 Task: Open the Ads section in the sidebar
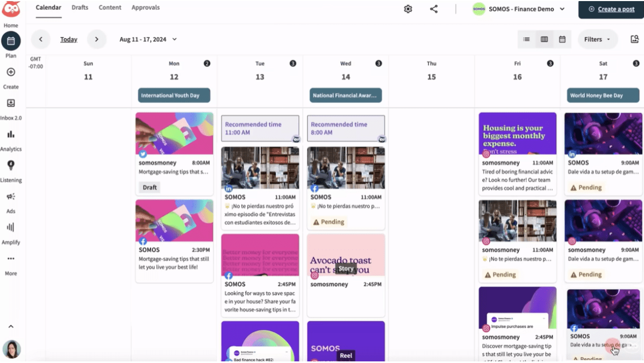pyautogui.click(x=11, y=202)
